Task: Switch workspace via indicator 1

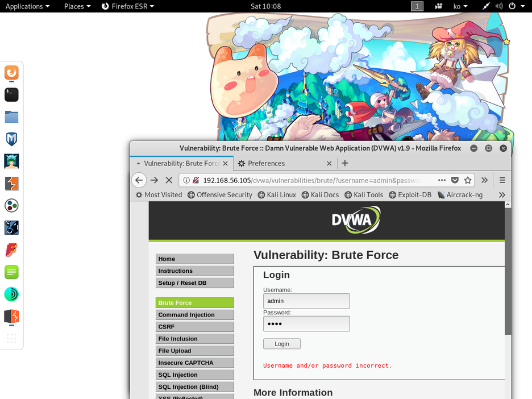Action: tap(417, 6)
